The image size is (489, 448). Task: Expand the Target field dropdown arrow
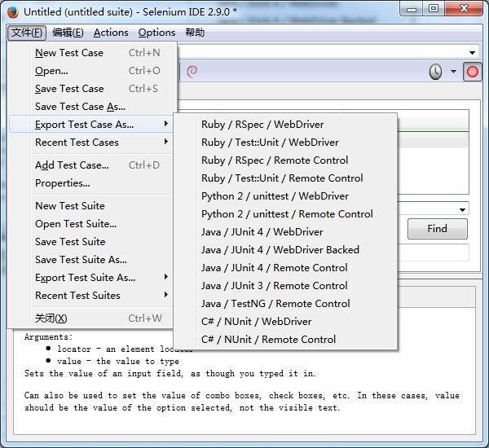point(462,210)
